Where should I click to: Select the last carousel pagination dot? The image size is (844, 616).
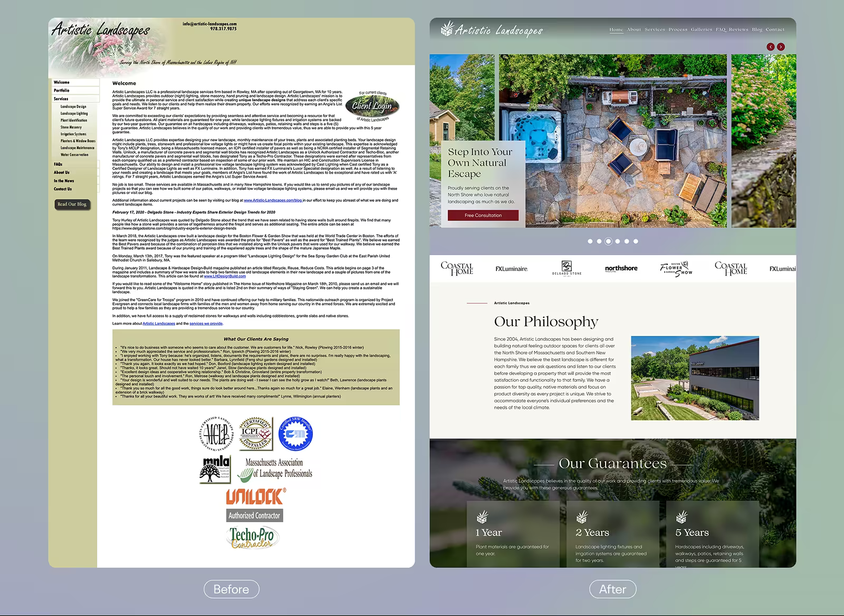click(636, 241)
